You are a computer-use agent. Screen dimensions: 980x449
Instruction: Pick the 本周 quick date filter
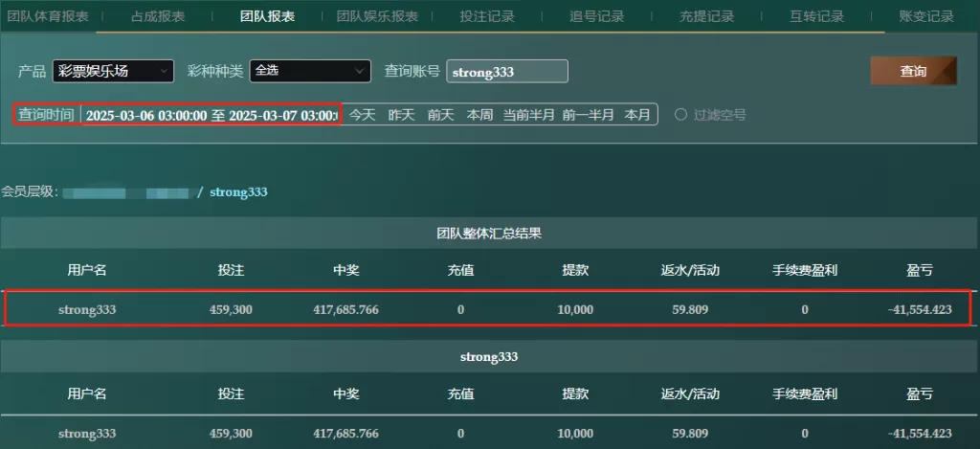tap(479, 115)
